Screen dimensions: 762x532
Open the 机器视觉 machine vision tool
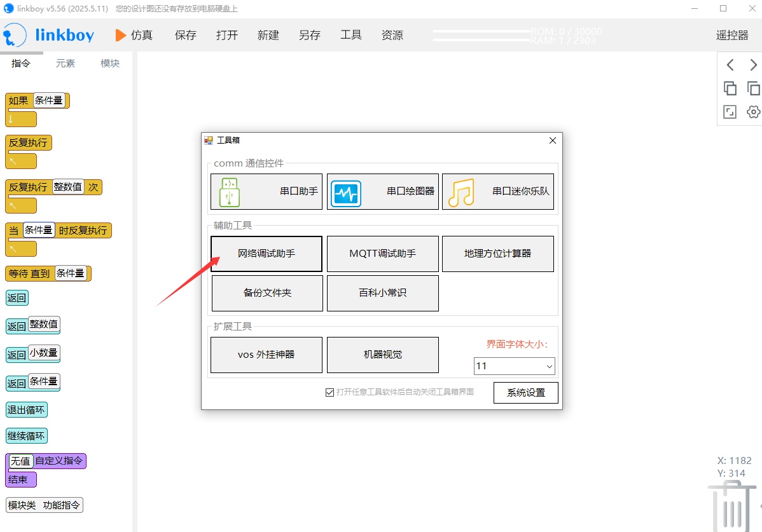382,355
